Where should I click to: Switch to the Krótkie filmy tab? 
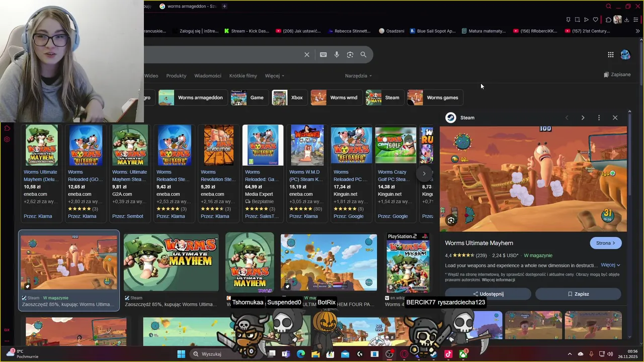pyautogui.click(x=243, y=76)
